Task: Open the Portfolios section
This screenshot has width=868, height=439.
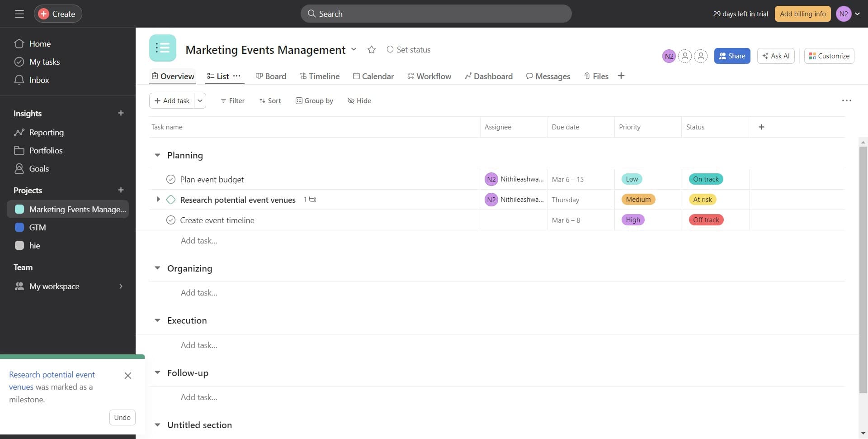Action: click(45, 150)
